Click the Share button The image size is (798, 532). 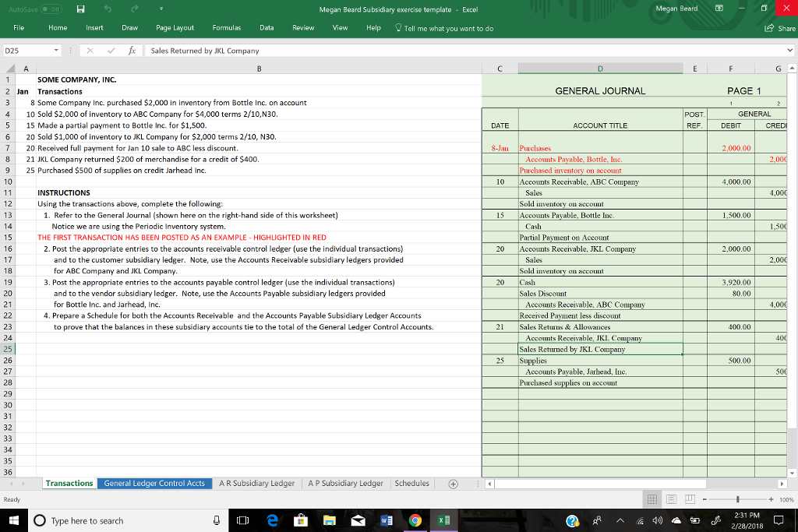[x=778, y=27]
